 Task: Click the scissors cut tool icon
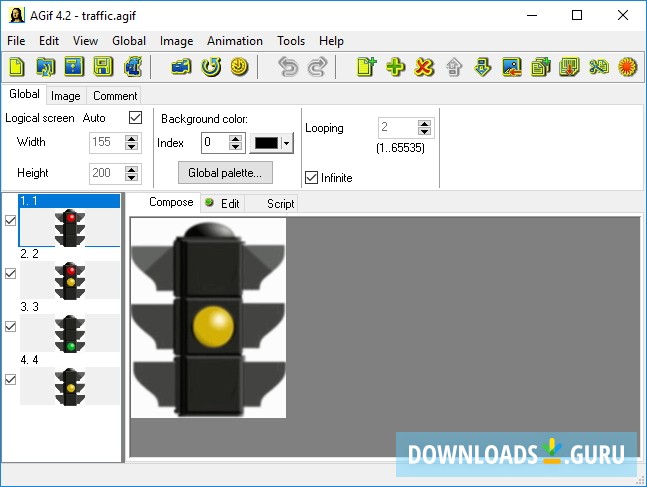598,67
